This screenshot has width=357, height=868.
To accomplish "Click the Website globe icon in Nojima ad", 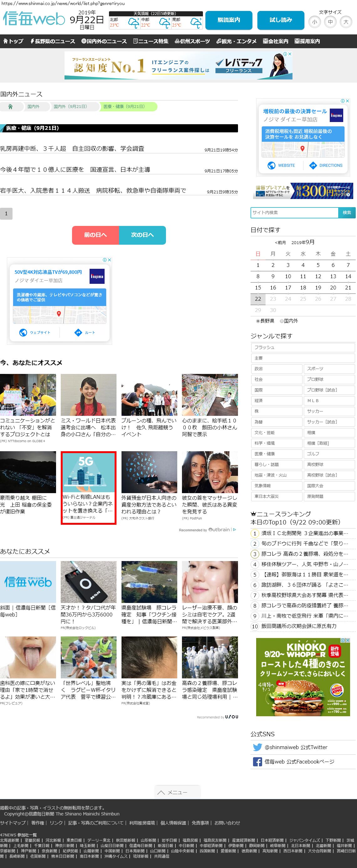I will coord(272,166).
